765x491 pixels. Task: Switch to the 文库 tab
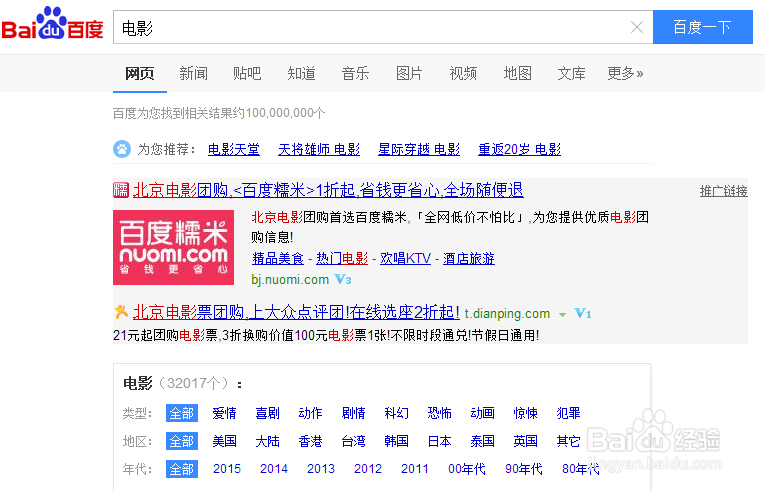click(x=571, y=73)
